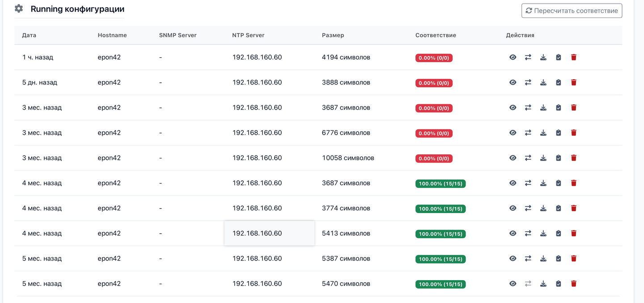Delete the 10058 символов configuration
Screen dimensions: 644x303
click(574, 158)
